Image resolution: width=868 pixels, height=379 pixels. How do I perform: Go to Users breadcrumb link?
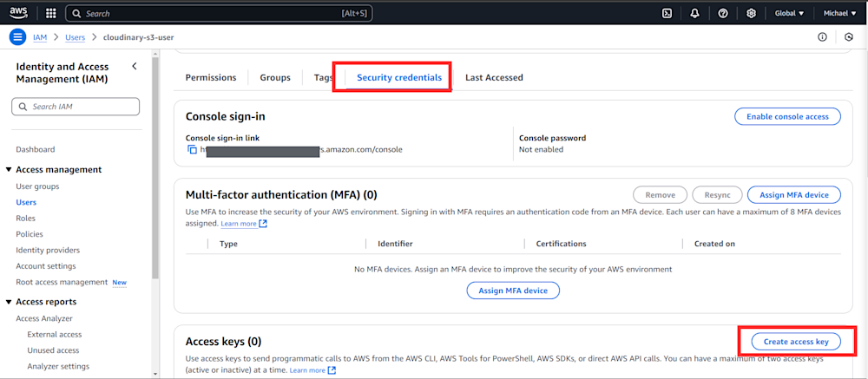(x=76, y=37)
